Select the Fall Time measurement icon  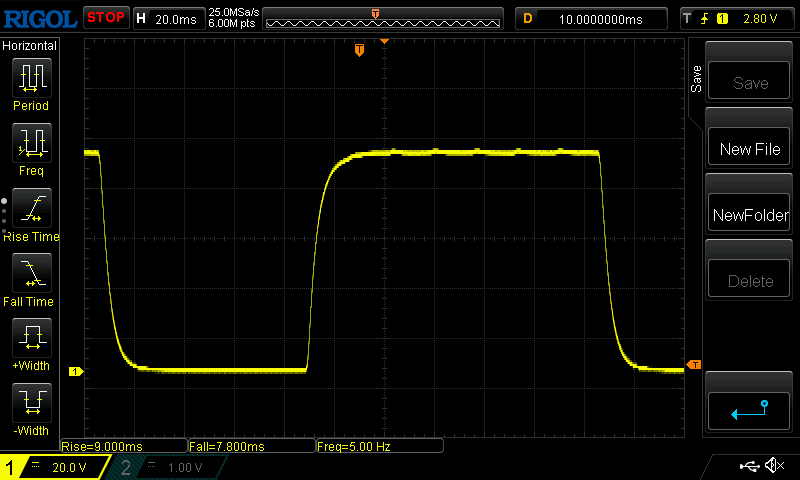(32, 272)
